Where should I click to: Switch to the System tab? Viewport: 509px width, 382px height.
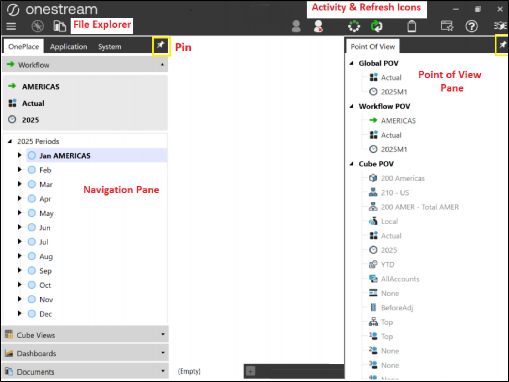point(110,47)
